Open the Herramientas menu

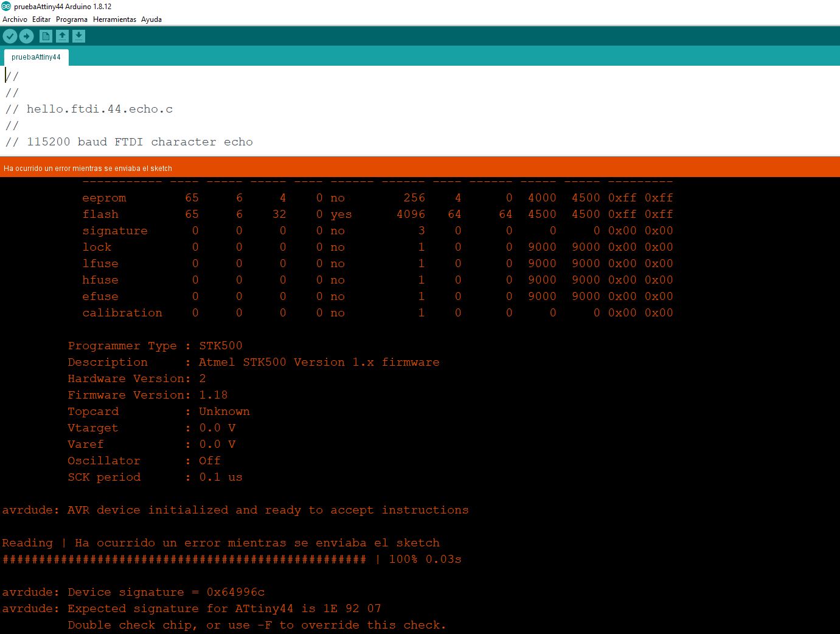pyautogui.click(x=114, y=19)
